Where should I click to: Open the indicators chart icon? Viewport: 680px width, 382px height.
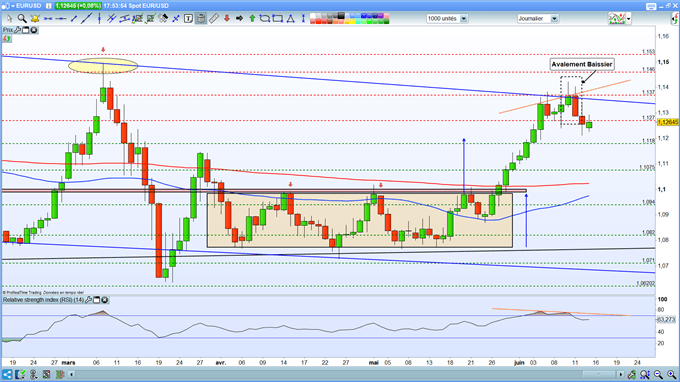point(616,19)
